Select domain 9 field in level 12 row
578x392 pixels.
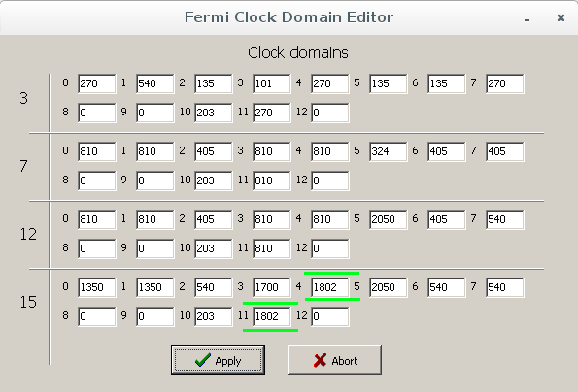point(155,248)
